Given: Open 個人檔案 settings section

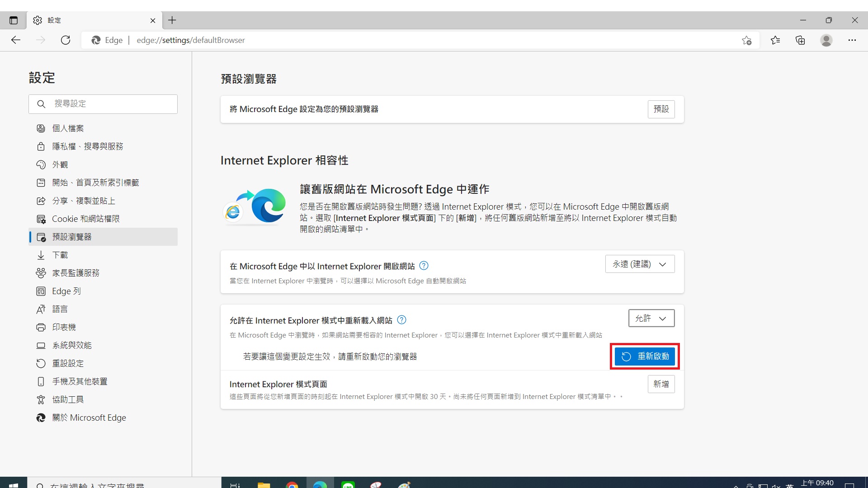Looking at the screenshot, I should (x=103, y=128).
